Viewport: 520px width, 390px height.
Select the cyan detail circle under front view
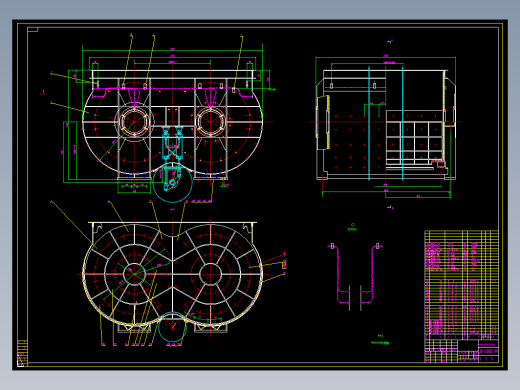tap(172, 183)
